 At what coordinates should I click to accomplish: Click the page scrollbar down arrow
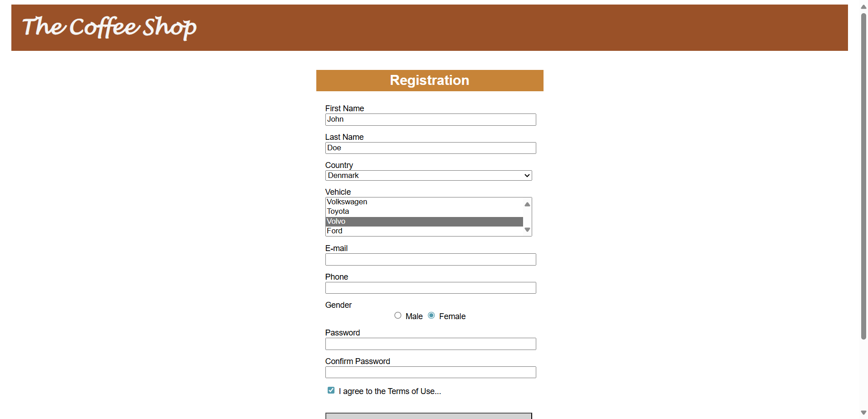click(x=863, y=413)
